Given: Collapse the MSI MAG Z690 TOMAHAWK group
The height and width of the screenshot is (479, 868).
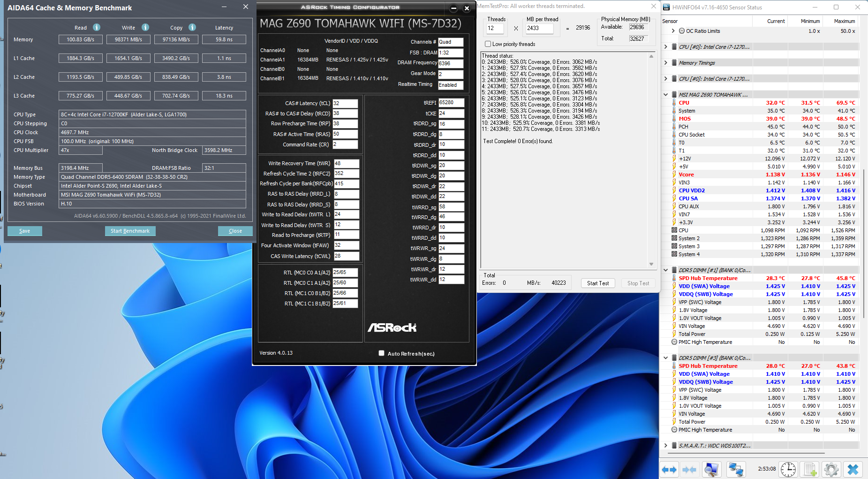Looking at the screenshot, I should point(666,95).
